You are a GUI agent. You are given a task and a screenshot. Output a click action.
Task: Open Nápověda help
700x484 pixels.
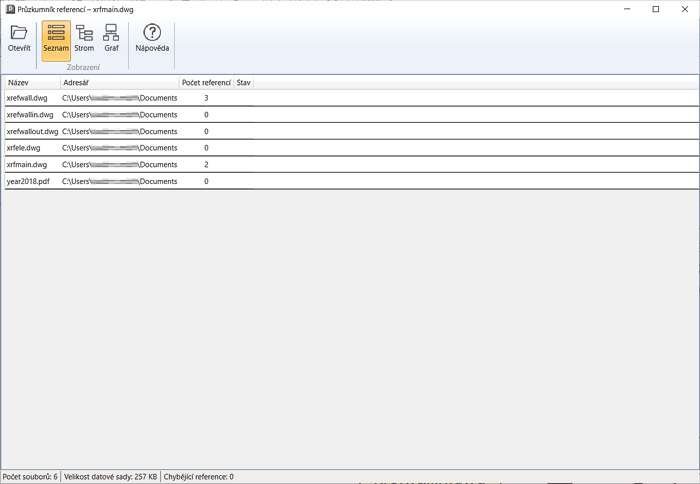pyautogui.click(x=152, y=33)
